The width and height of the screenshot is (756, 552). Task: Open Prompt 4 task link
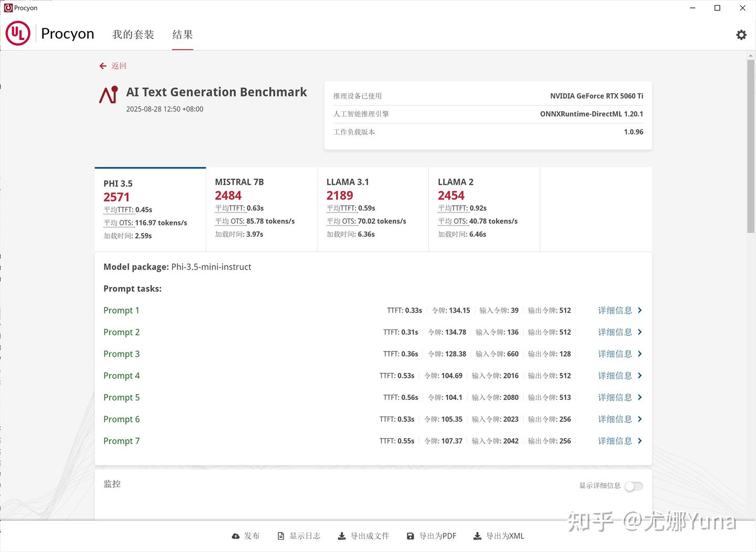[121, 376]
